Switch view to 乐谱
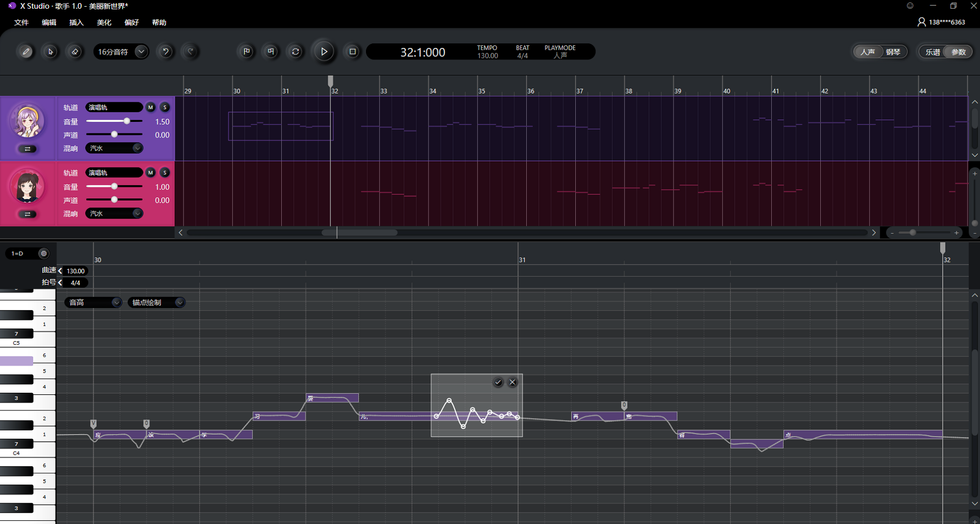 pos(932,52)
